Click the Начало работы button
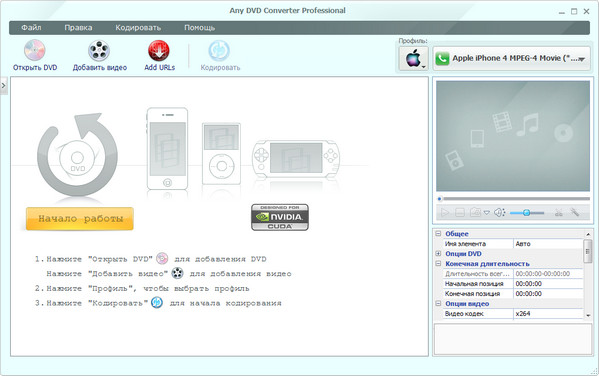 point(80,219)
